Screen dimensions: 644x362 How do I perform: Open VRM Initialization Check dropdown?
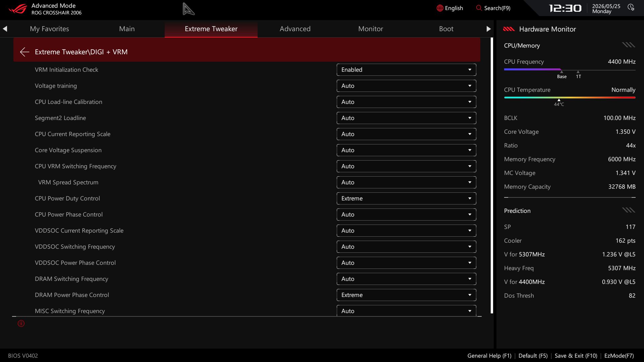click(406, 70)
